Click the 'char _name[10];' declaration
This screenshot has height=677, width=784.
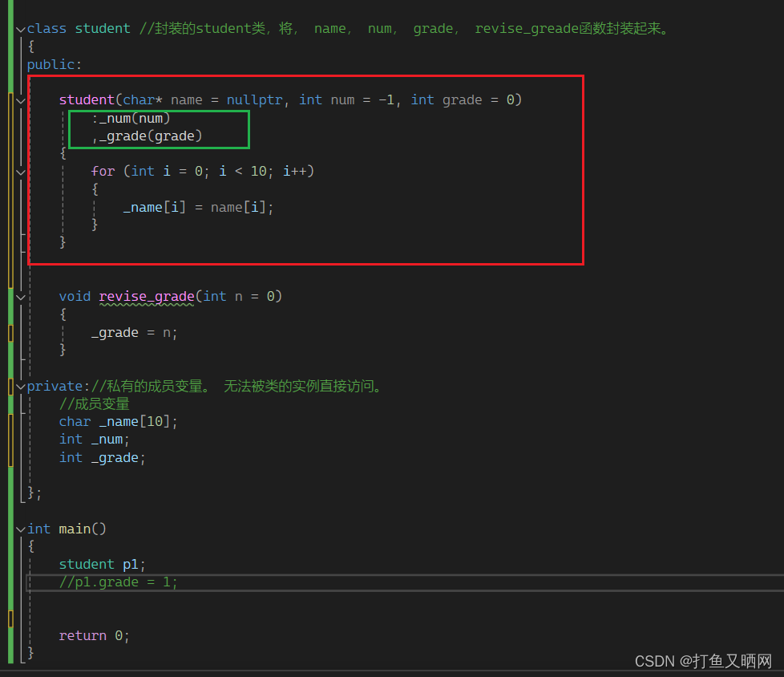coord(118,422)
